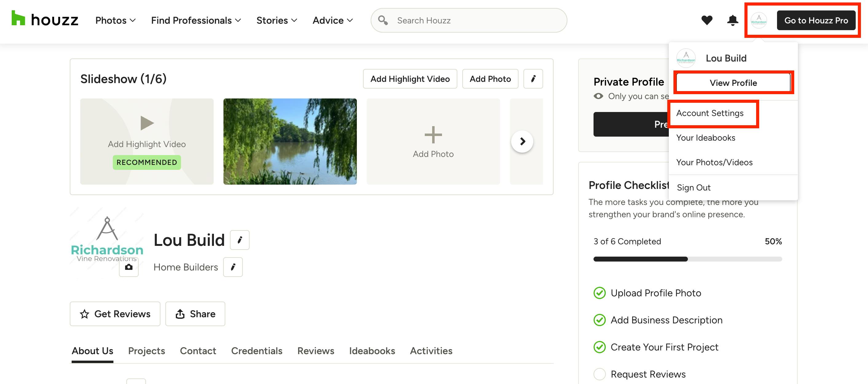868x384 pixels.
Task: Tick the Request Reviews checklist circle
Action: (599, 374)
